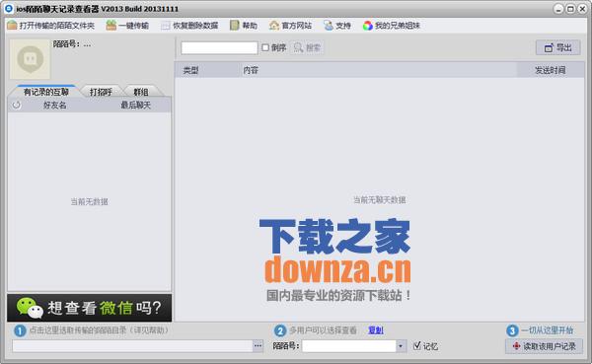Switch to the 群组 tab
The width and height of the screenshot is (592, 364).
[x=141, y=92]
